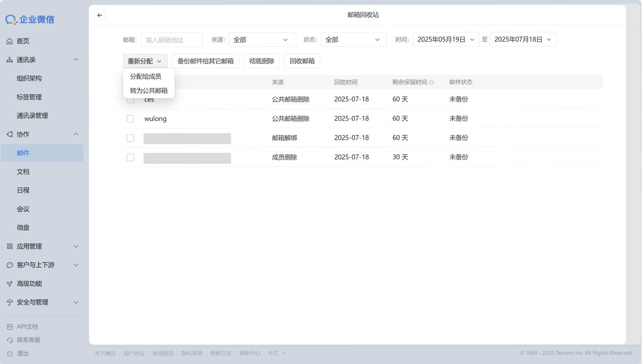Open the 帮助中心 footer link

click(x=250, y=353)
